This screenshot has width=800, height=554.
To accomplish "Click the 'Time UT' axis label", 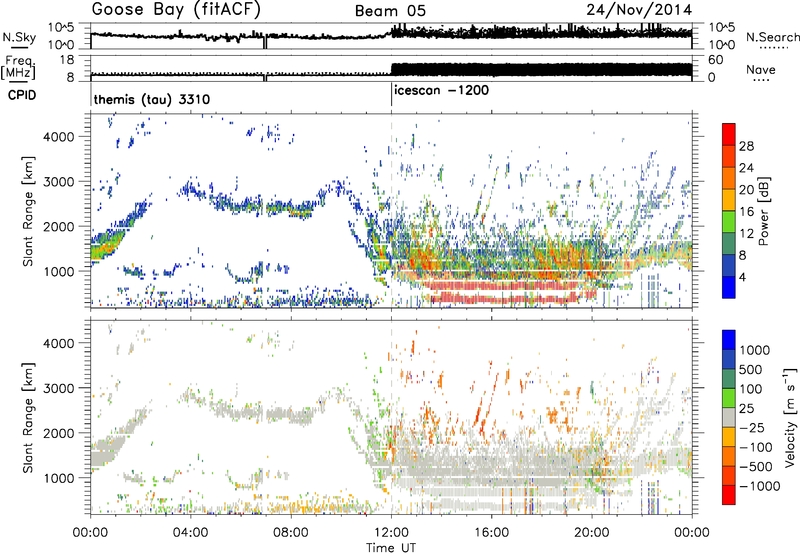I will (391, 548).
